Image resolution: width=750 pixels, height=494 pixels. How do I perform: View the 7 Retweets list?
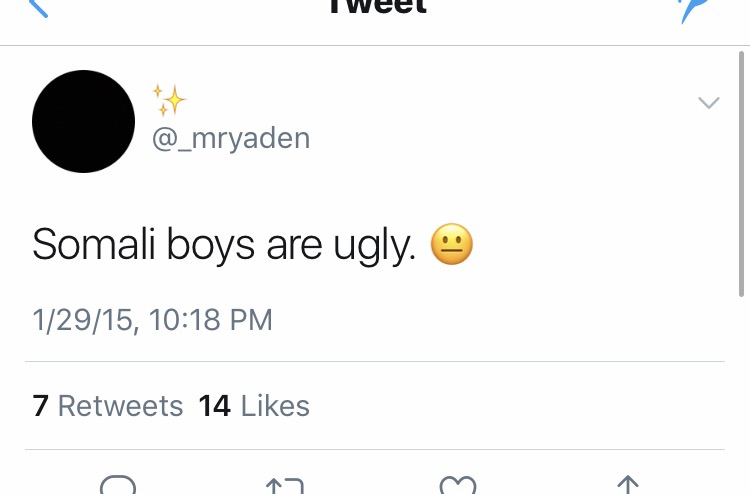click(108, 405)
